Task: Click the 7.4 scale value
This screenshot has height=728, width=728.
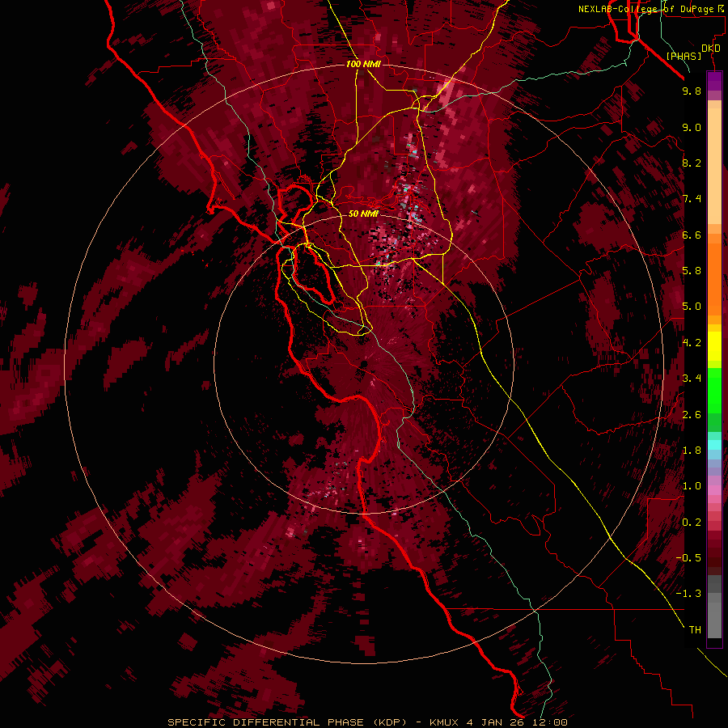Action: click(x=692, y=199)
